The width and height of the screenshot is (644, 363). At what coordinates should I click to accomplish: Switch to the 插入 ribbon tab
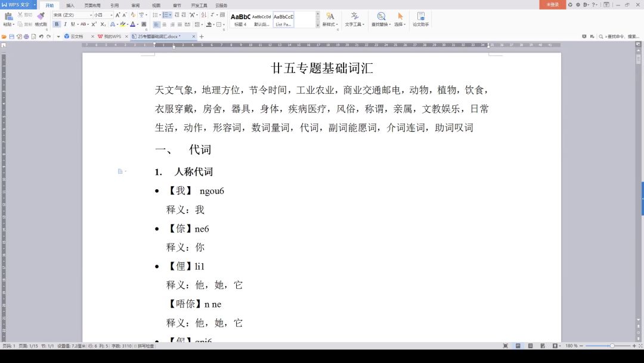pyautogui.click(x=70, y=5)
